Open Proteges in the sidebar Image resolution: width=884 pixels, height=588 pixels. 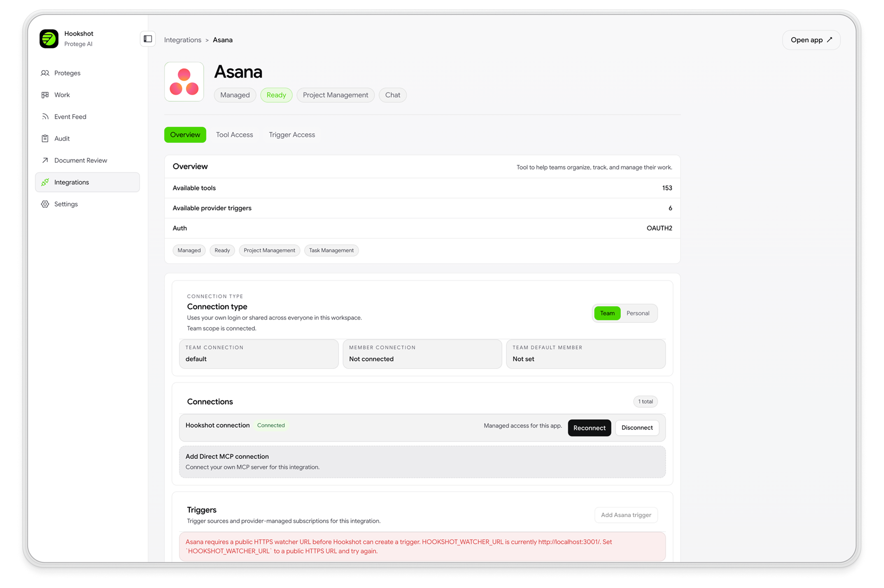pos(88,73)
